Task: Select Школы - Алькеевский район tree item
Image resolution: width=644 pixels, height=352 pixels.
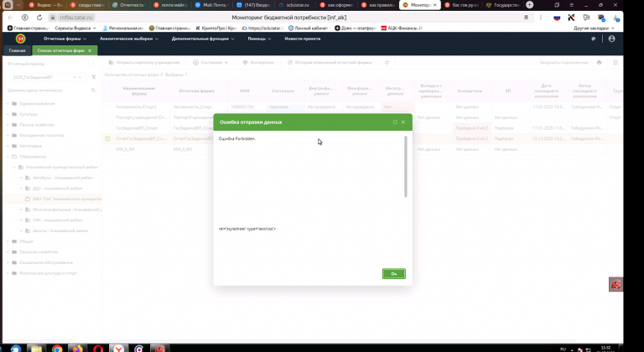Action: tap(60, 230)
